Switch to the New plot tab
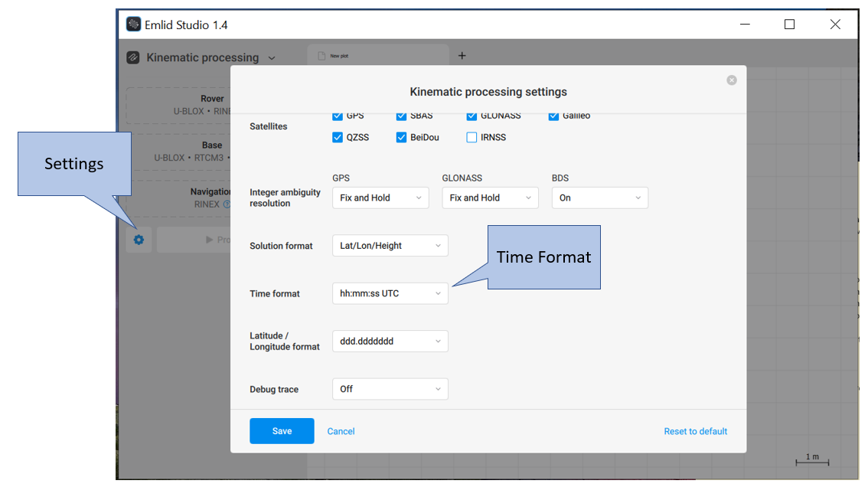This screenshot has height=487, width=868. pos(377,56)
